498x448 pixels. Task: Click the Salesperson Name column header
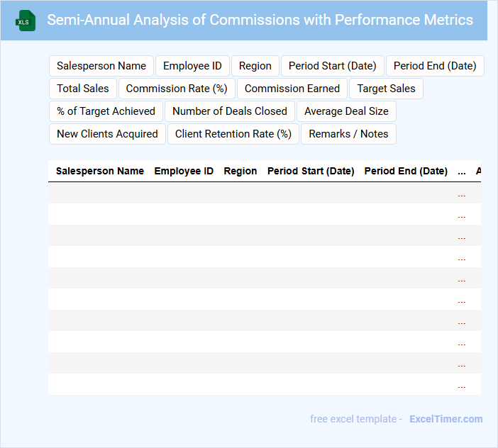(x=100, y=171)
